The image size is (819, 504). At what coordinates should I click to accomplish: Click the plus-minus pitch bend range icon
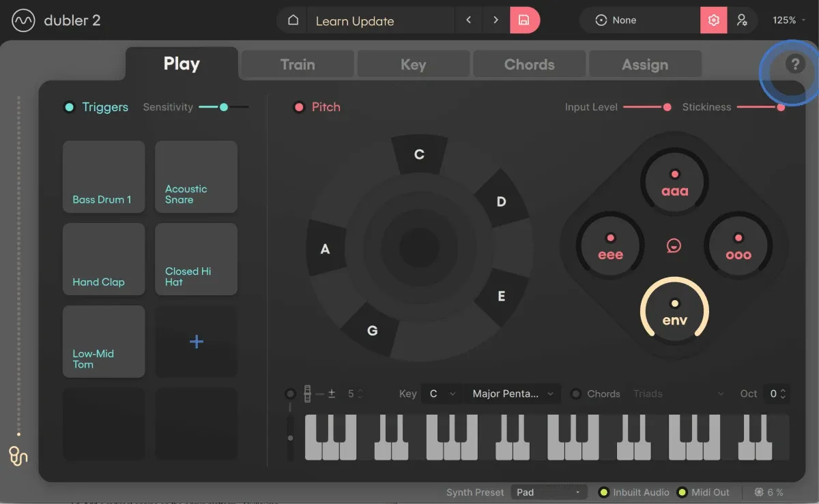coord(332,394)
